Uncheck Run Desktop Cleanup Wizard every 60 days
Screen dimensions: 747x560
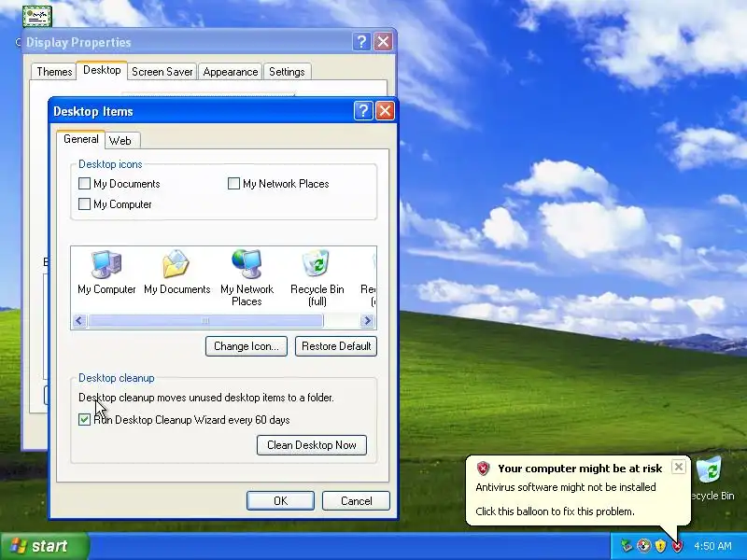[84, 419]
